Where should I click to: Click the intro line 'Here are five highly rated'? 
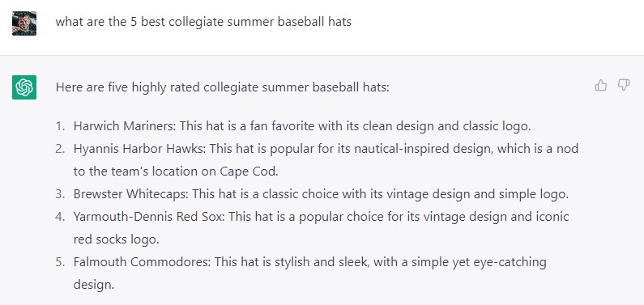[222, 87]
